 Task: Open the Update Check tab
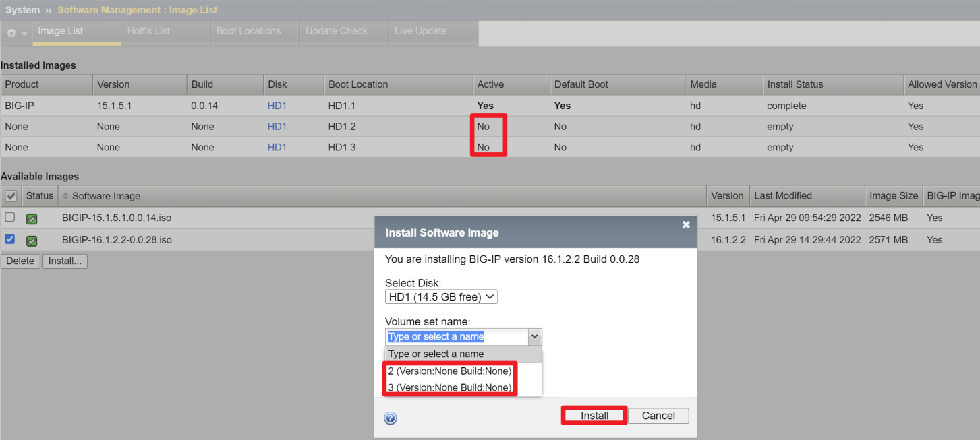(344, 32)
